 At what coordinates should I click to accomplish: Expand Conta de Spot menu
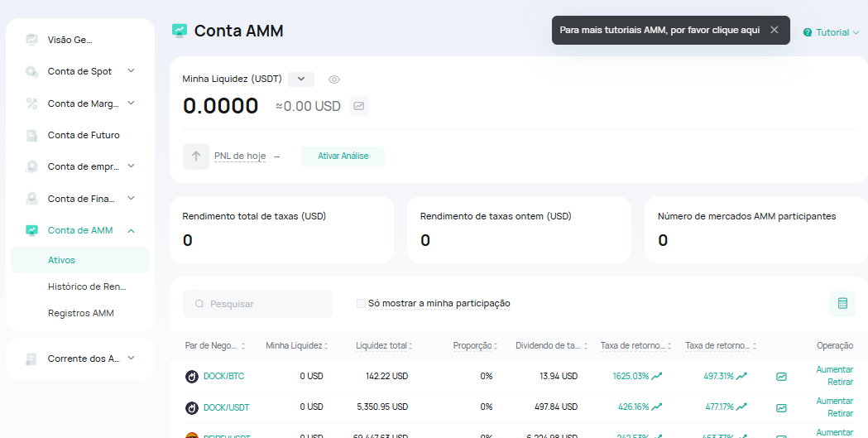point(131,71)
